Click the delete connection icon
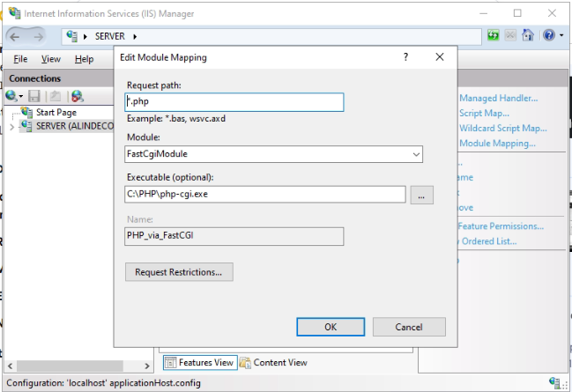The image size is (572, 392). [78, 96]
